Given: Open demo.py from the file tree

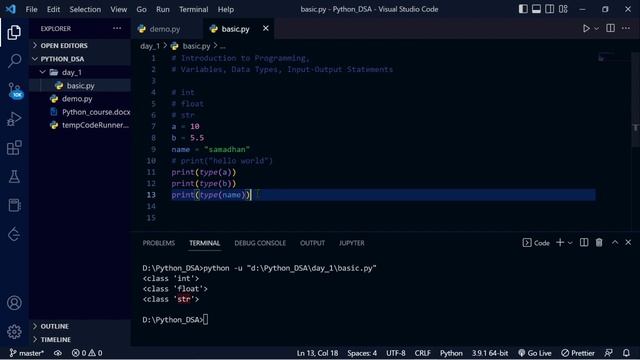Looking at the screenshot, I should [80, 98].
